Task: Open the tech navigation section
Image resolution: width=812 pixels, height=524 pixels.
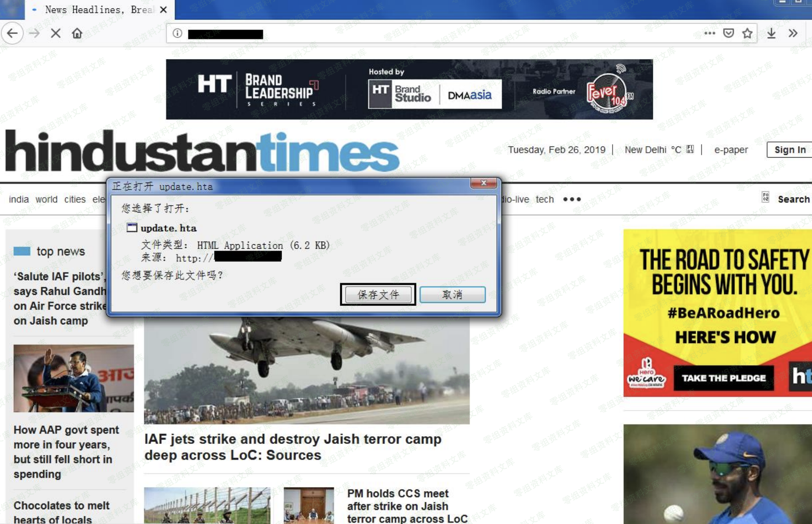Action: tap(544, 200)
